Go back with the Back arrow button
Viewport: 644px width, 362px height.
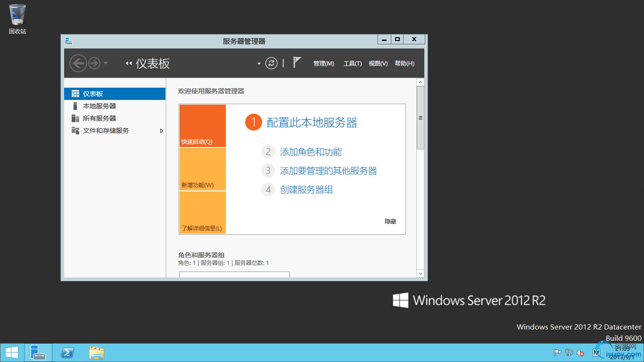pos(78,63)
